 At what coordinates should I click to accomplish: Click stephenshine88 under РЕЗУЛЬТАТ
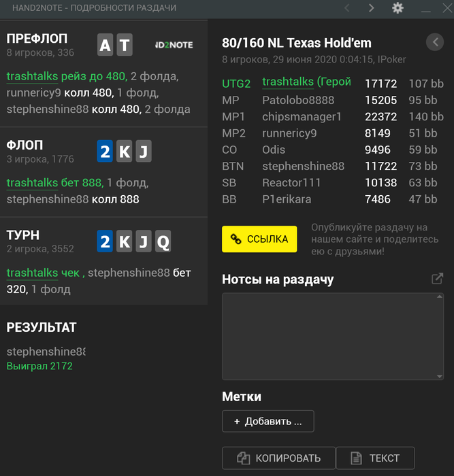46,352
